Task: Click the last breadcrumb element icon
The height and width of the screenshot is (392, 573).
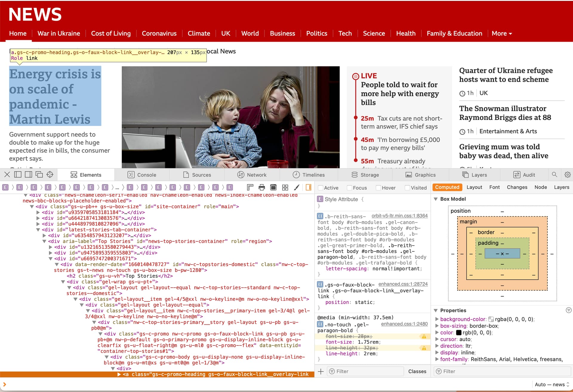Action: 229,187
